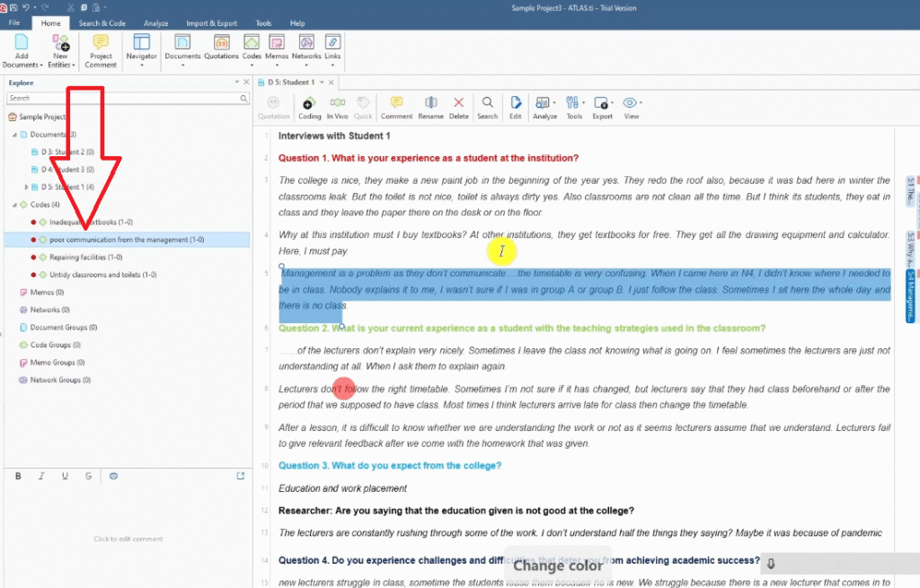Click the Project Comment ribbon icon

(101, 50)
